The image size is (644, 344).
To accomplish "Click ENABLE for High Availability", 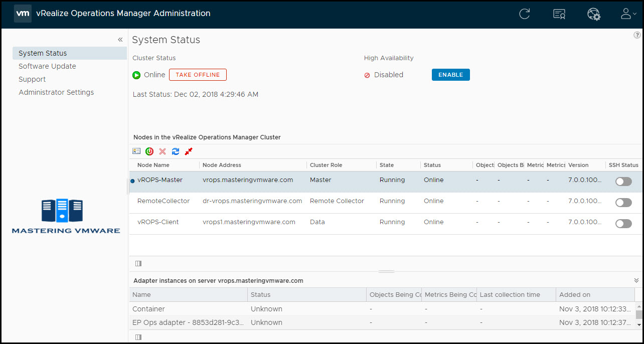I will tap(451, 75).
